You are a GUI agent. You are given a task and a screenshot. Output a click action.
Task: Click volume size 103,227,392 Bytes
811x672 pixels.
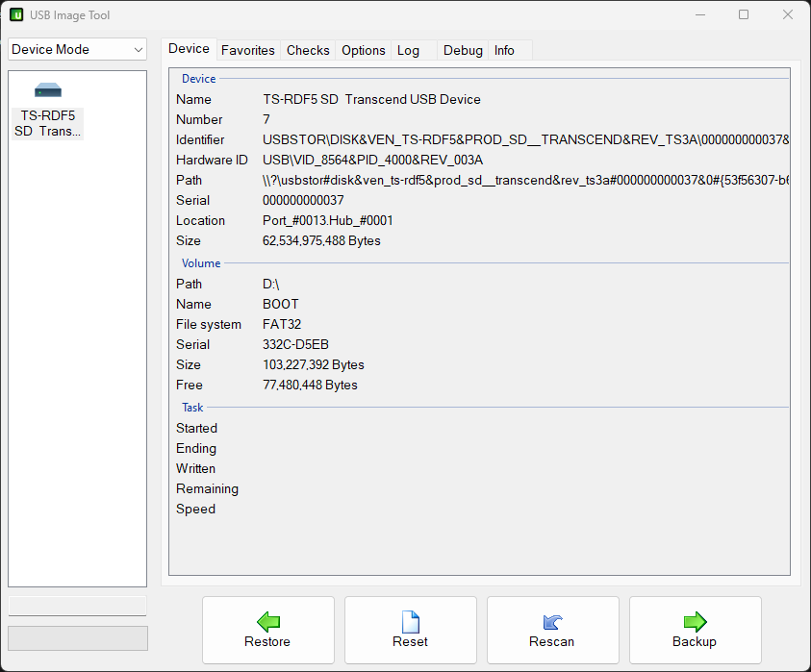point(314,364)
